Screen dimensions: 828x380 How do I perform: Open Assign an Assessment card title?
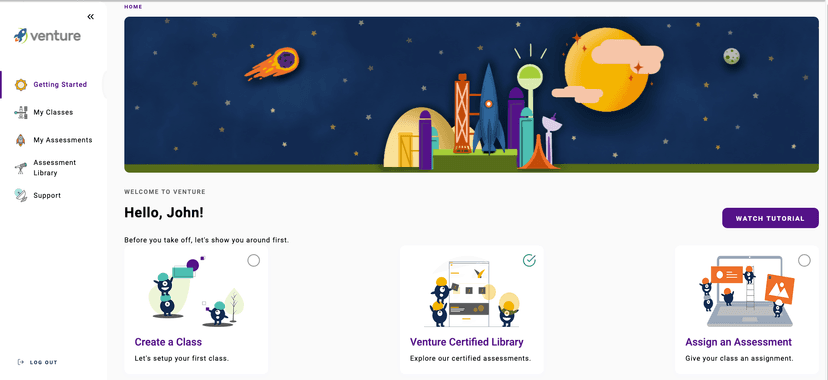(x=738, y=342)
